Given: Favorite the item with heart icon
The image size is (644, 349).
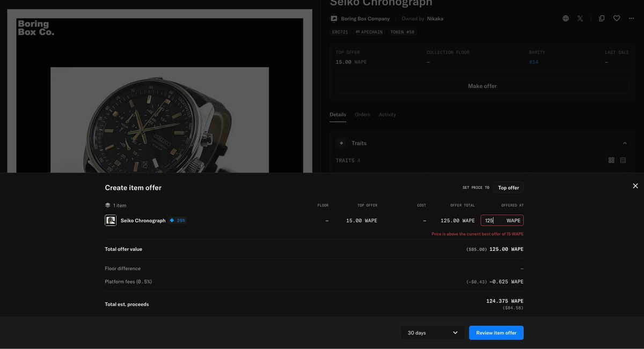Looking at the screenshot, I should 617,18.
